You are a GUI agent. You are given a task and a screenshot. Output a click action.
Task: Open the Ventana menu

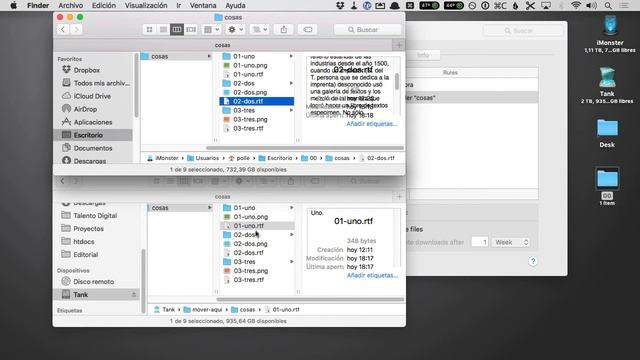(203, 5)
